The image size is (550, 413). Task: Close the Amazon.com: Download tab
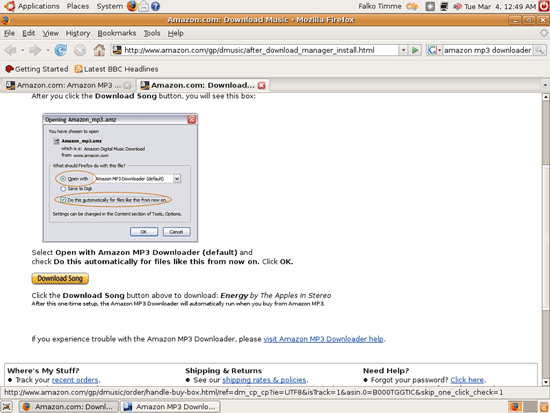pos(262,85)
